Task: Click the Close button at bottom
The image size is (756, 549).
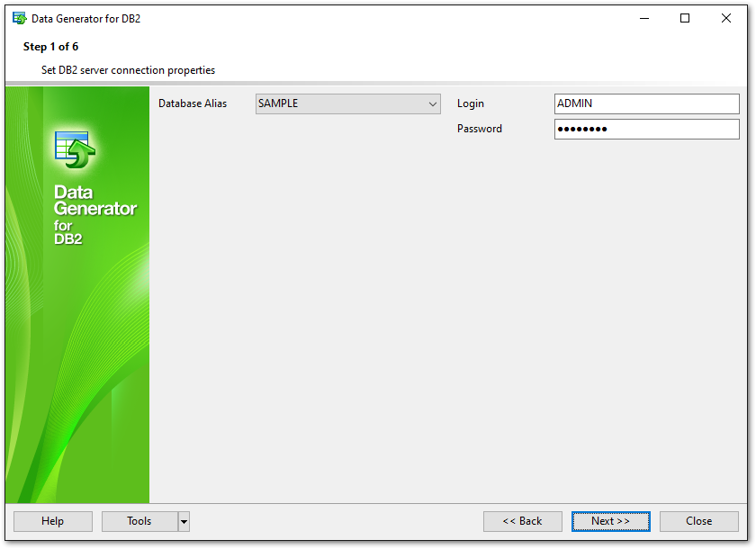Action: coord(699,521)
